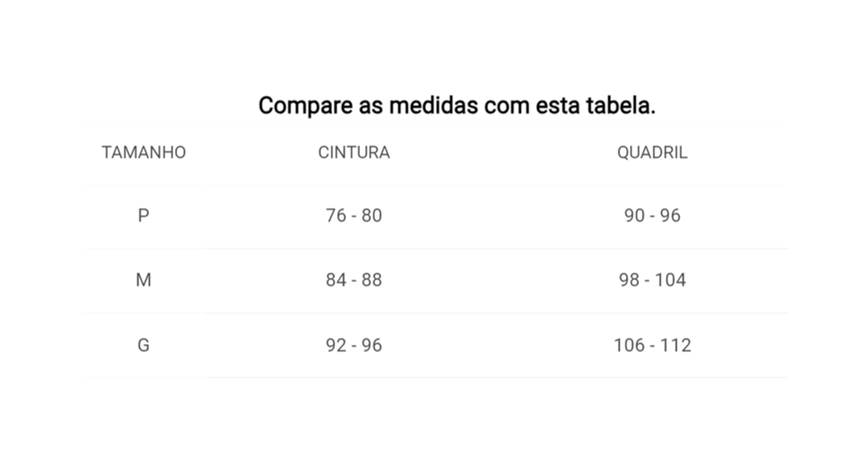The height and width of the screenshot is (474, 868).
Task: Select the waist value 84 - 88
Action: click(x=354, y=280)
